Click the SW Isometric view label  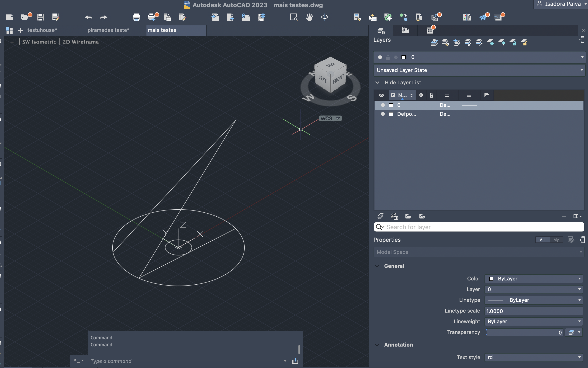click(x=39, y=42)
